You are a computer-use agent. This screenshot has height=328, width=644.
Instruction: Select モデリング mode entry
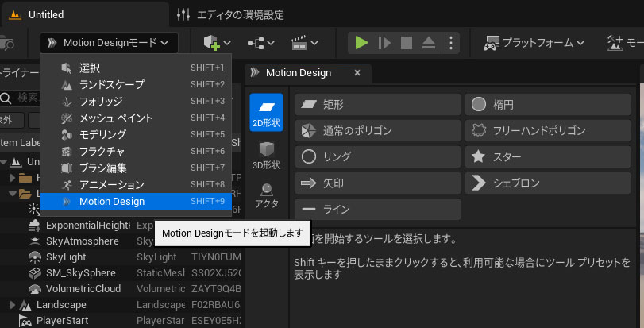(136, 135)
